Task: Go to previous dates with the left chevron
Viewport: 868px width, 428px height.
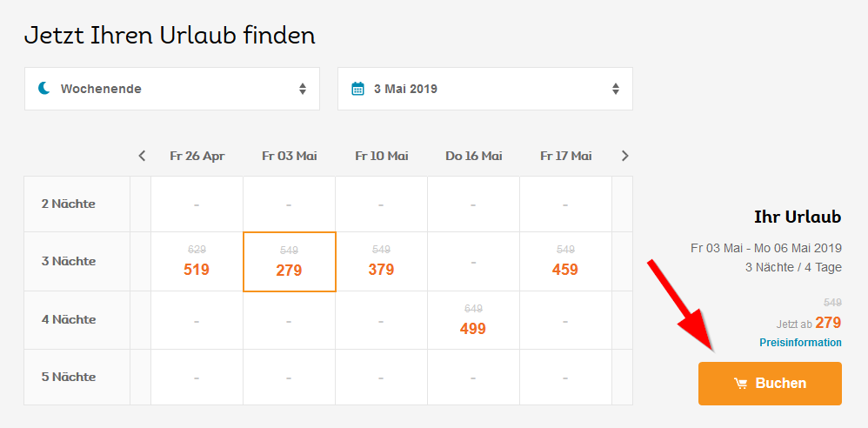Action: [x=143, y=156]
